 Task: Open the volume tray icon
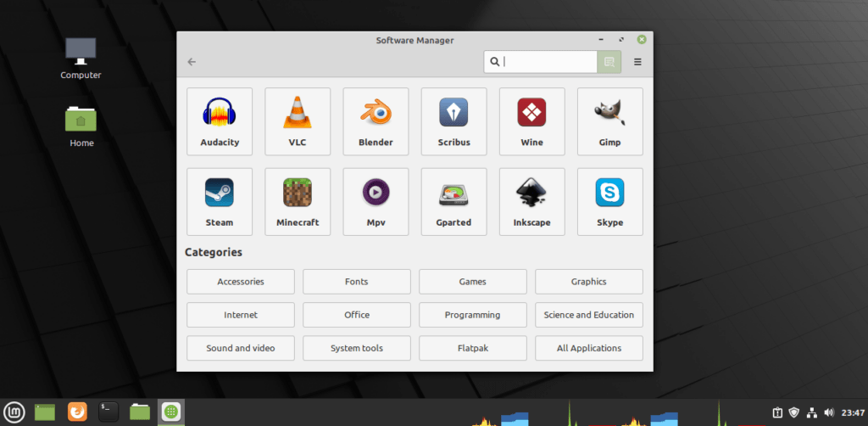(829, 412)
